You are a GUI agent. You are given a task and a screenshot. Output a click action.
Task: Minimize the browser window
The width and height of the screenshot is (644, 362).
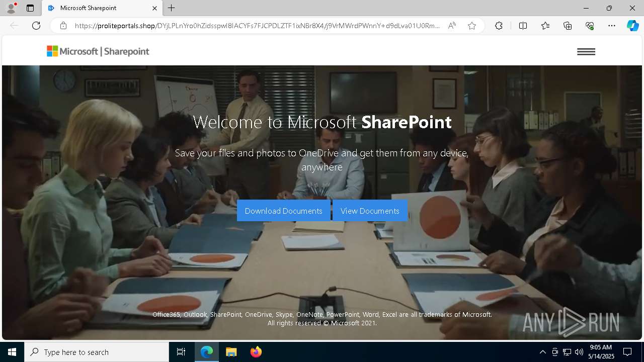pyautogui.click(x=586, y=8)
